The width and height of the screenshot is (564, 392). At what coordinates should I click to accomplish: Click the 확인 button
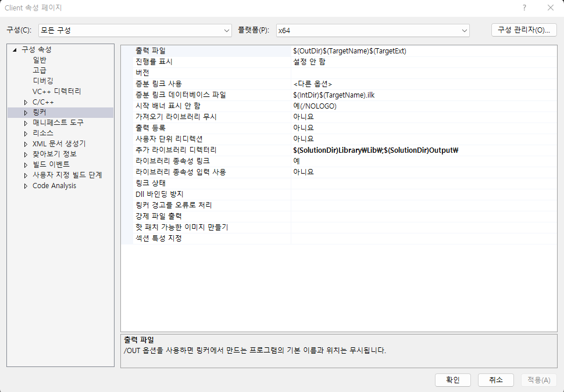[452, 380]
